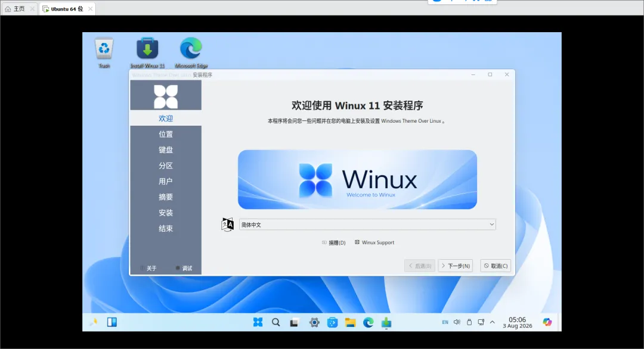Screen dimensions: 644x349
Task: Open the widgets panel icon in taskbar
Action: click(112, 322)
